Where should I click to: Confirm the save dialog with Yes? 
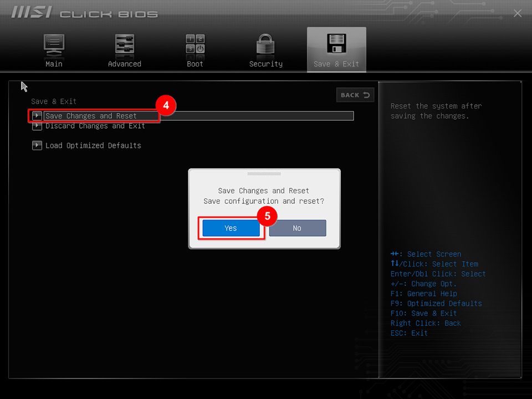point(231,228)
